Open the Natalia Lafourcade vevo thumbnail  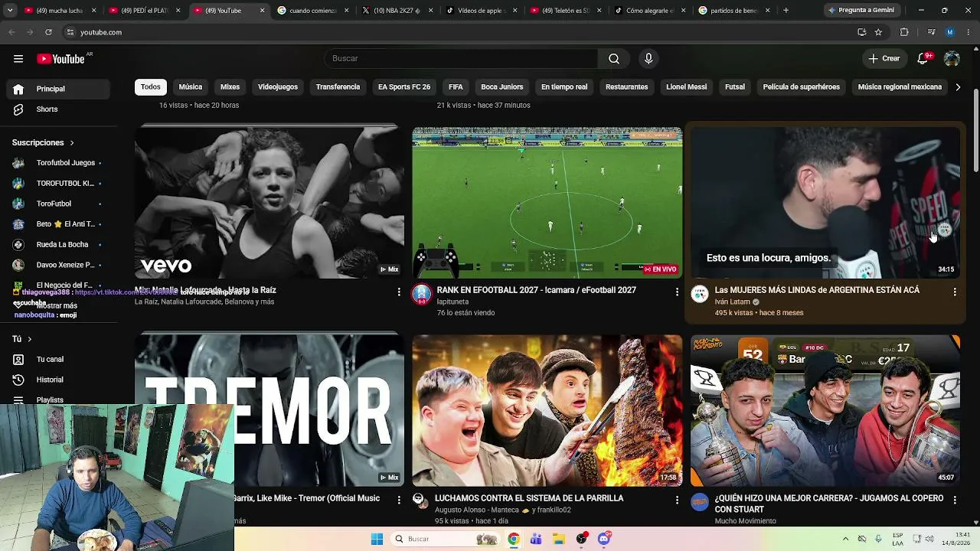pyautogui.click(x=269, y=203)
